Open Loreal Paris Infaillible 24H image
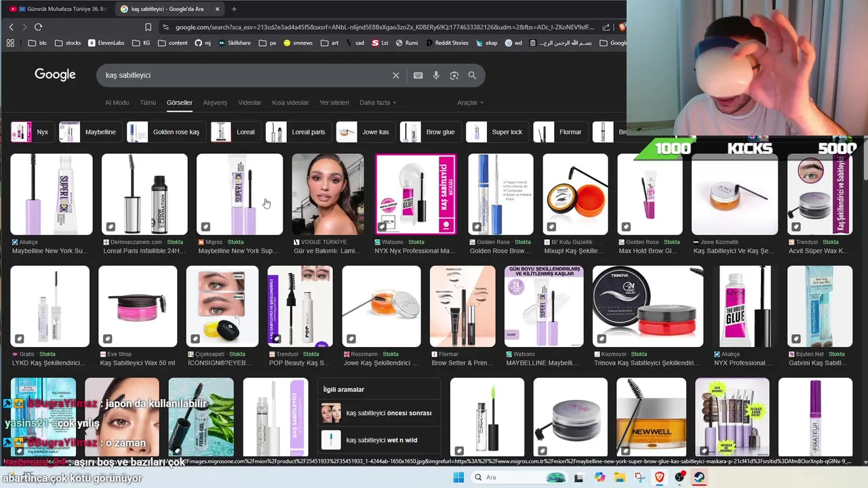Viewport: 868px width, 488px height. click(x=144, y=195)
